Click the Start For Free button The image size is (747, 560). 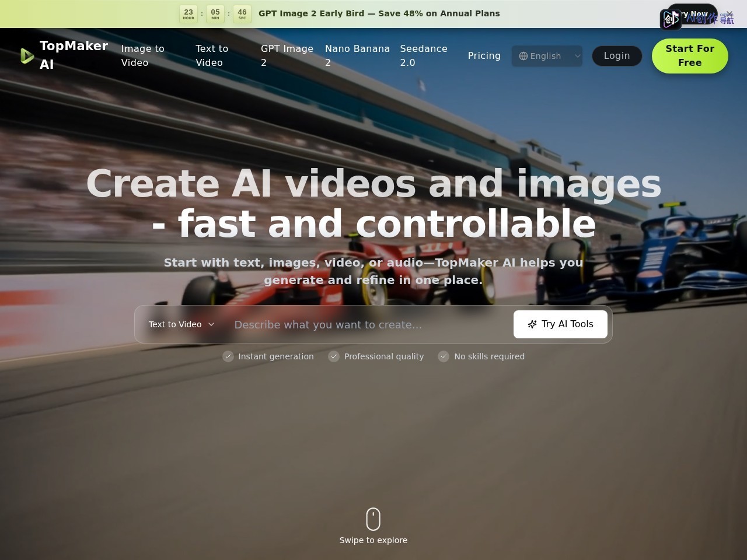click(690, 56)
